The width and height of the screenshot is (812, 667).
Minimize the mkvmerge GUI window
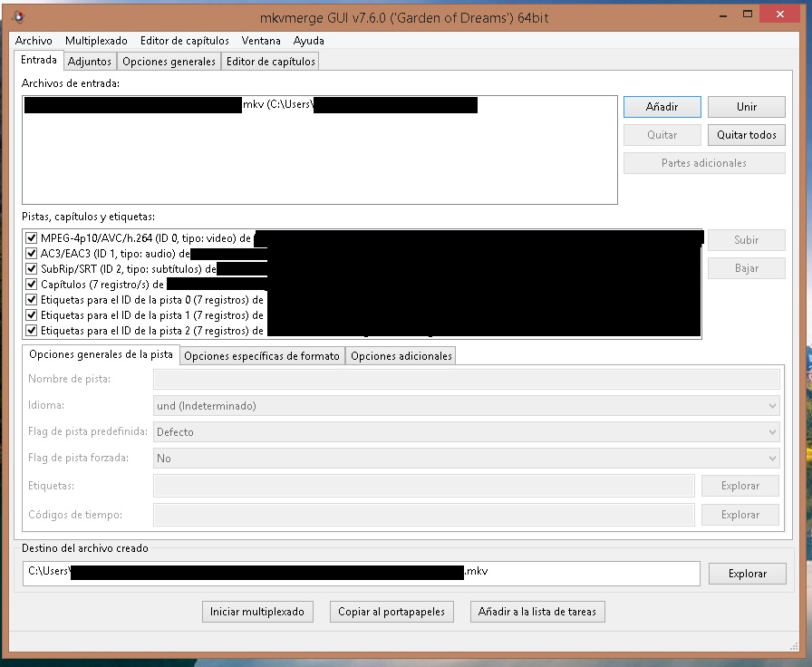click(723, 15)
